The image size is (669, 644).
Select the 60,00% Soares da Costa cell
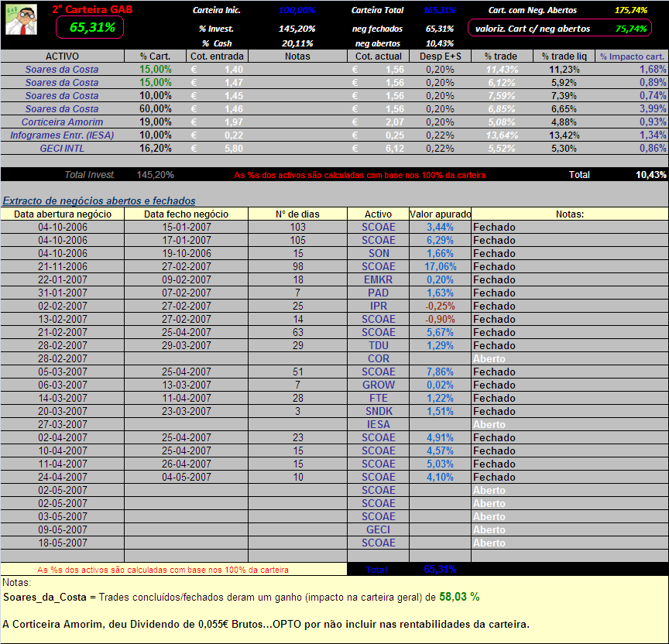(x=156, y=109)
